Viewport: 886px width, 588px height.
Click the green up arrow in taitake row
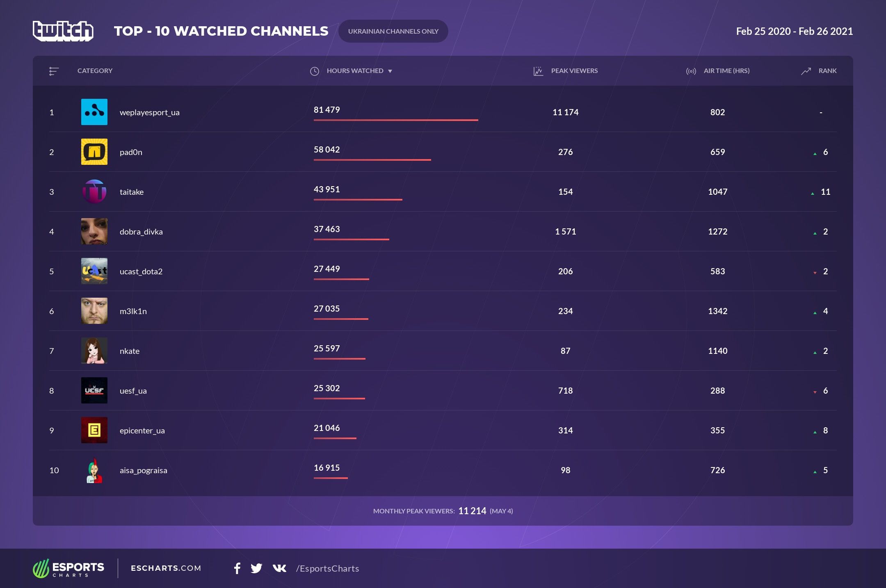click(x=813, y=194)
